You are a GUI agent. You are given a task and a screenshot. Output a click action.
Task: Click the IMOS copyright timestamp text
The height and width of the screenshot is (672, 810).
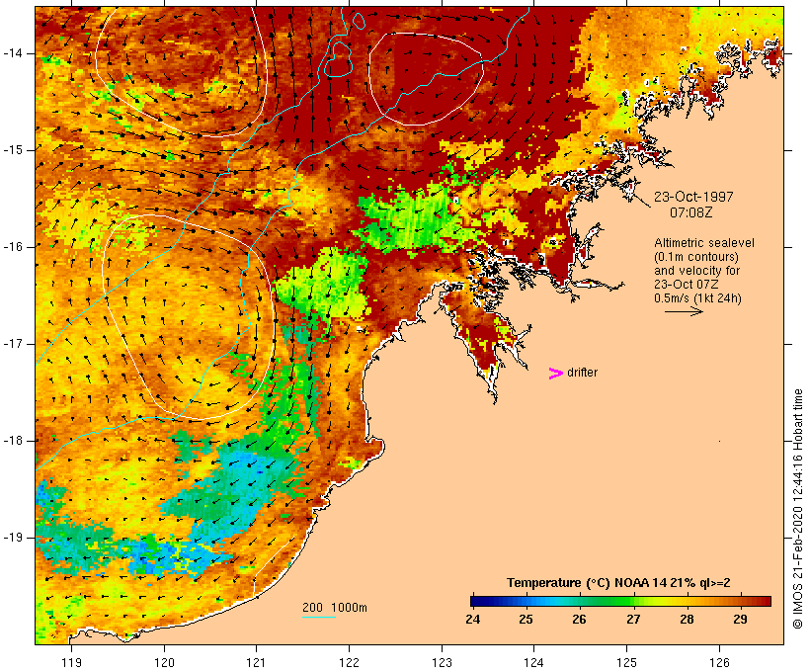point(797,509)
